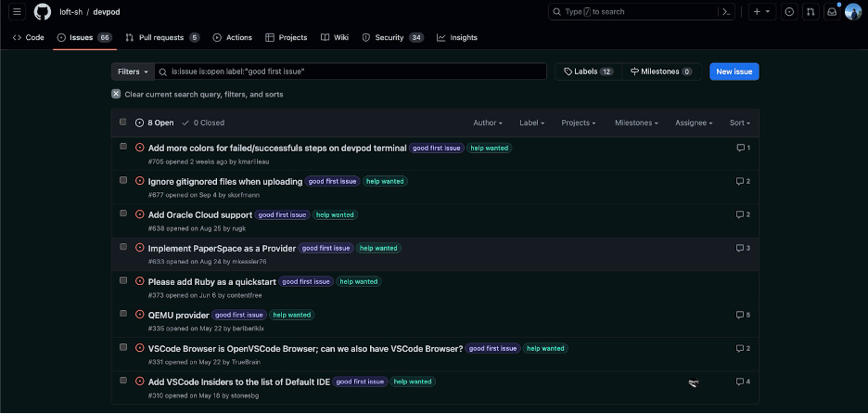Click assignee avatar on VSCode Insiders issue
Screen dimensions: 868x414
[693, 382]
